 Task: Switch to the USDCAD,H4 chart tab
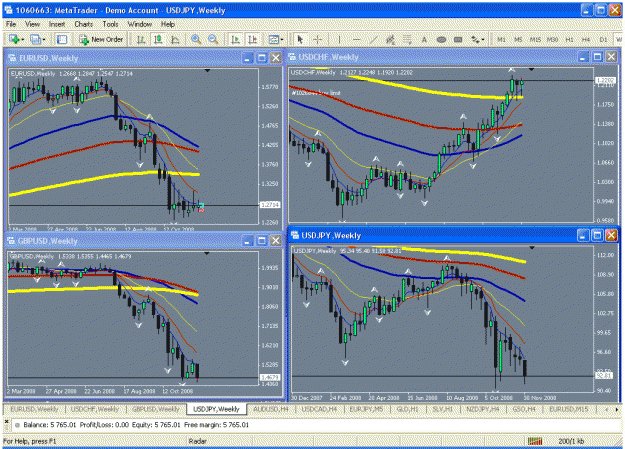[x=319, y=409]
